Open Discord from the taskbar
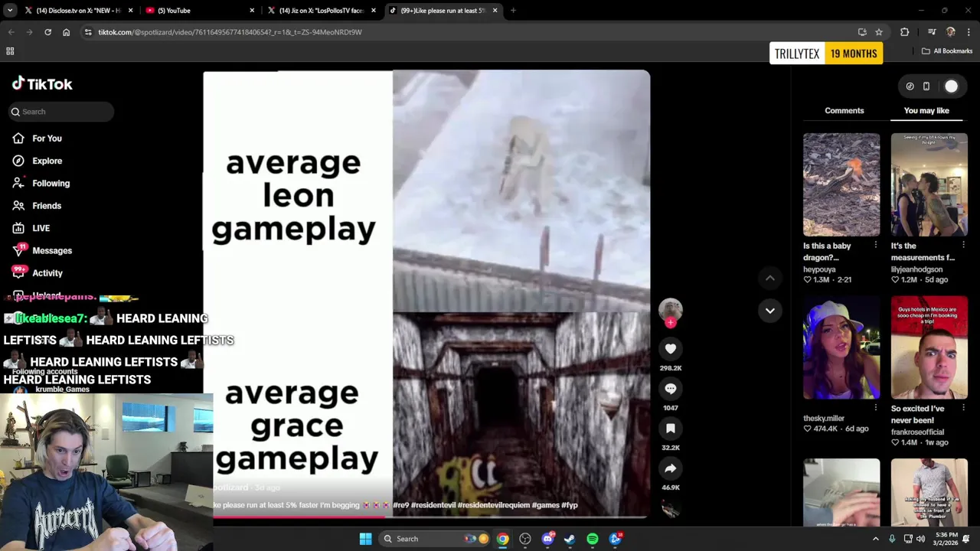This screenshot has height=551, width=980. (x=547, y=539)
